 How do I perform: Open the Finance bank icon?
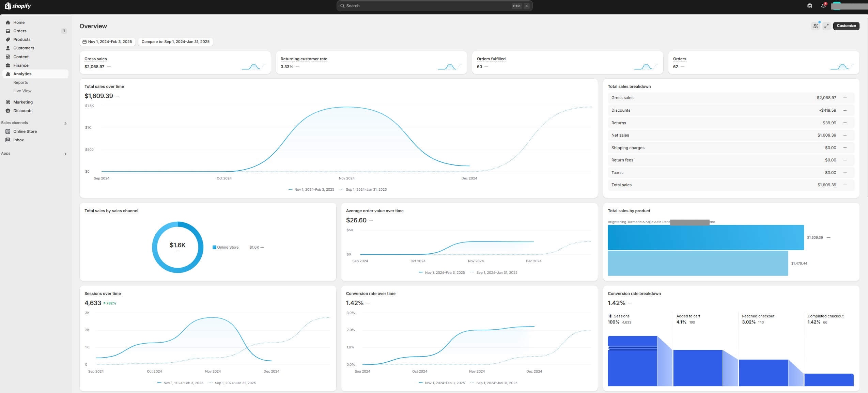pyautogui.click(x=8, y=65)
